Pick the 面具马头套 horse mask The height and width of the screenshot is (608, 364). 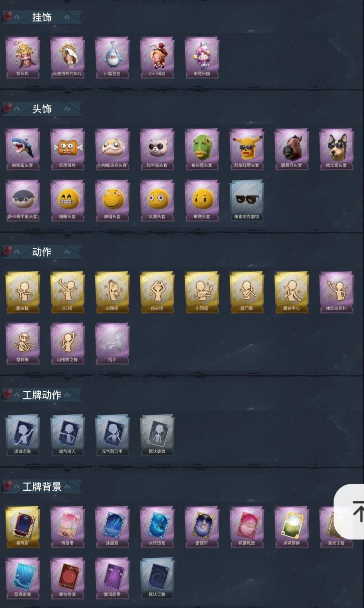(x=291, y=149)
